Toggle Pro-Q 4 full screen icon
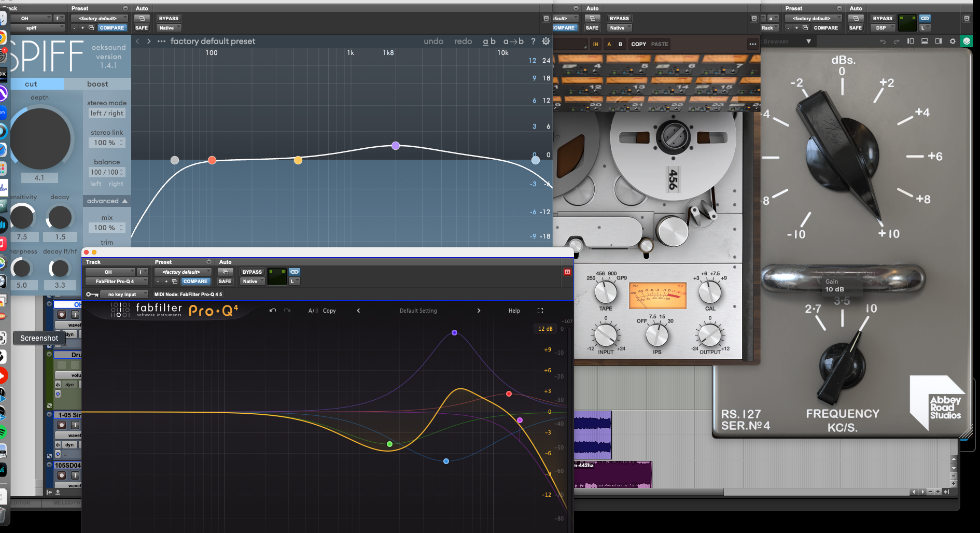980x533 pixels. pos(540,311)
